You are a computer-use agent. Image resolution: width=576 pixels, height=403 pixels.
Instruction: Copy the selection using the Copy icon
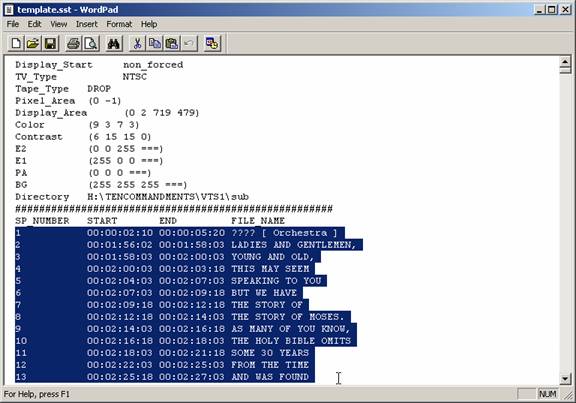click(x=154, y=43)
